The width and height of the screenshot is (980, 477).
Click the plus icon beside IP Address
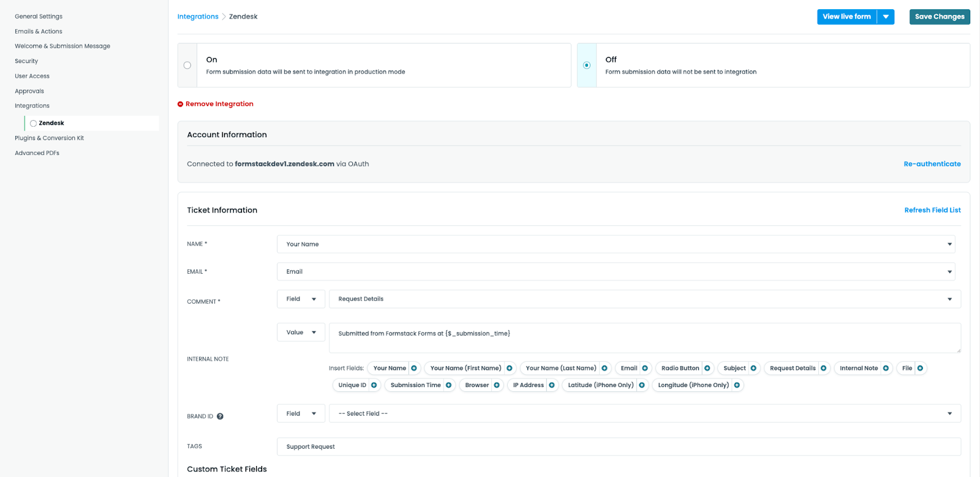point(552,385)
